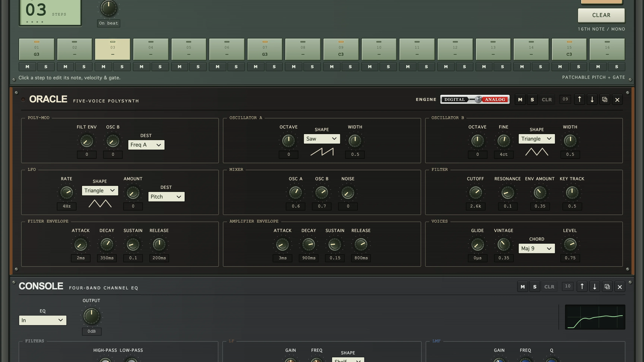Select sequencer step 09 with note C3
The height and width of the screenshot is (362, 644).
[x=341, y=49]
